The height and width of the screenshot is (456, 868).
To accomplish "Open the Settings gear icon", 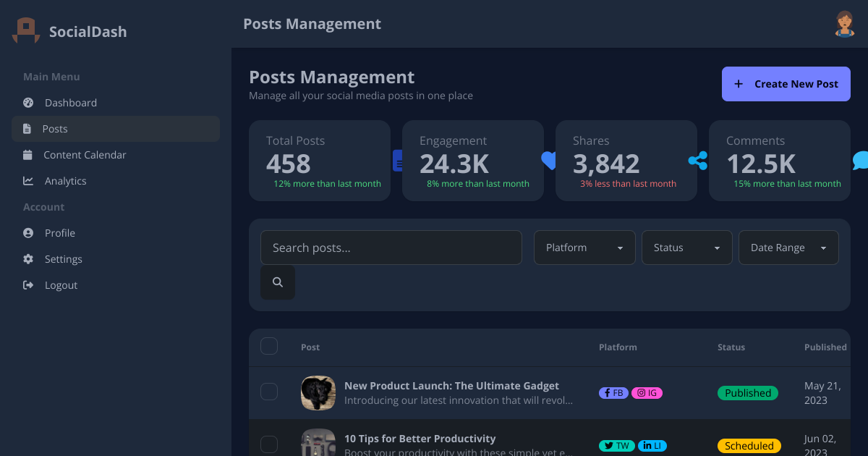I will (x=28, y=258).
